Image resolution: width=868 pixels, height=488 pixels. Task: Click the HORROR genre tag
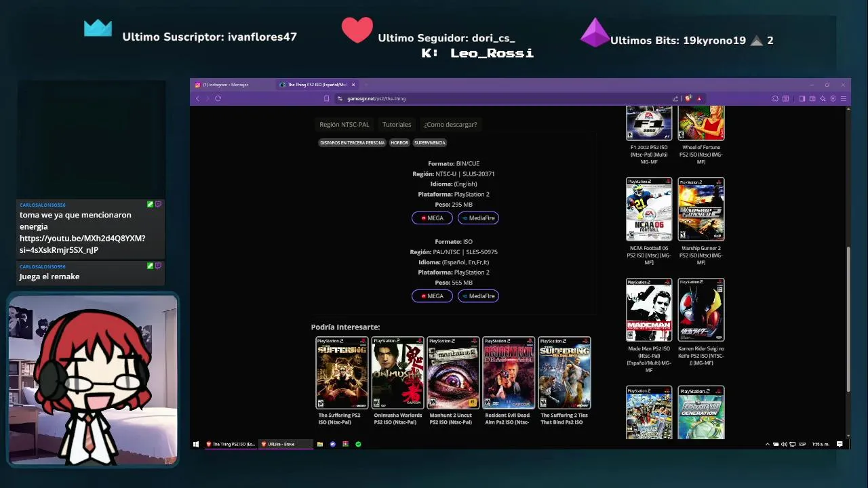pos(399,142)
